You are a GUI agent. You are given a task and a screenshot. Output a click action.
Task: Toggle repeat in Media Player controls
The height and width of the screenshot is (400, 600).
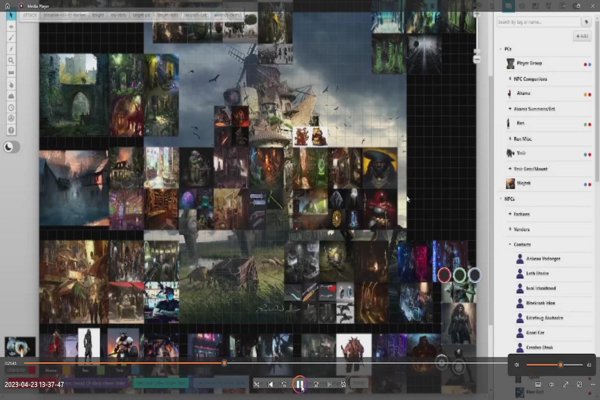(343, 384)
